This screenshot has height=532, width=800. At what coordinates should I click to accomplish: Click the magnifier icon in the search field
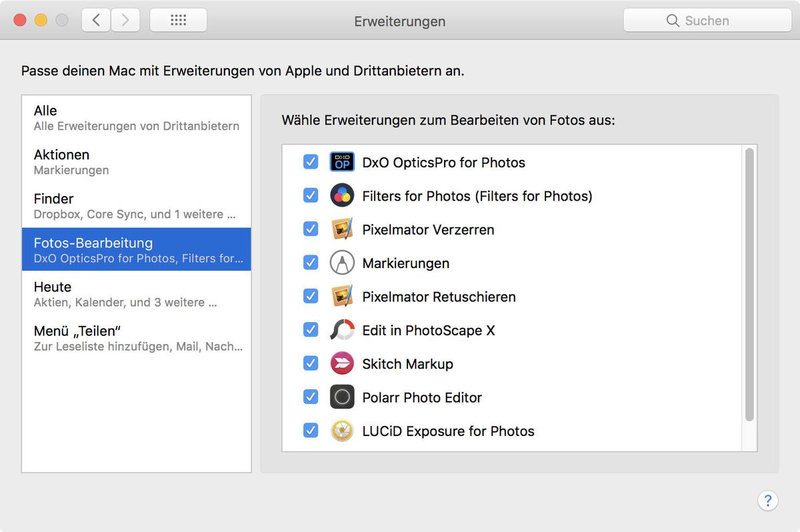coord(673,21)
